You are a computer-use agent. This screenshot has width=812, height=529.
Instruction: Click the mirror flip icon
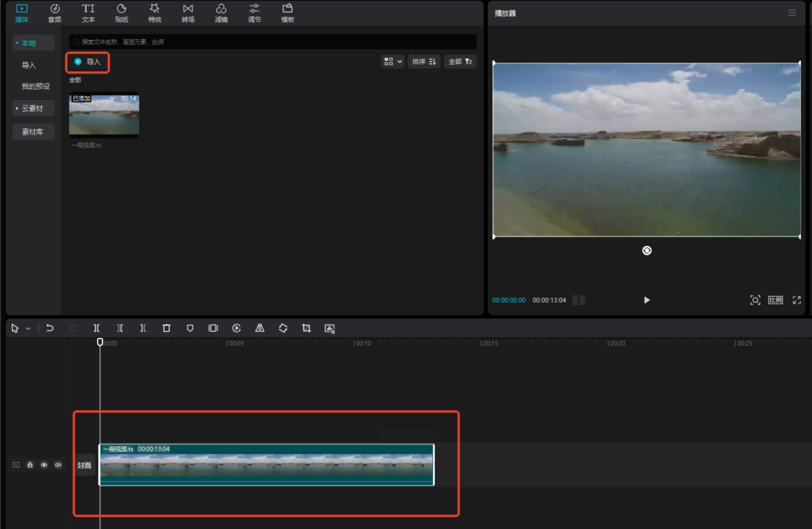pos(260,328)
